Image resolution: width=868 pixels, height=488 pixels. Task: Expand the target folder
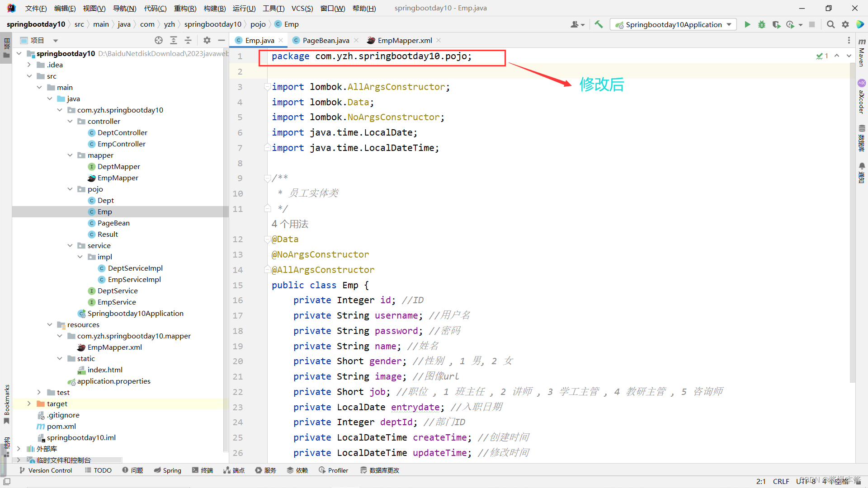point(29,404)
